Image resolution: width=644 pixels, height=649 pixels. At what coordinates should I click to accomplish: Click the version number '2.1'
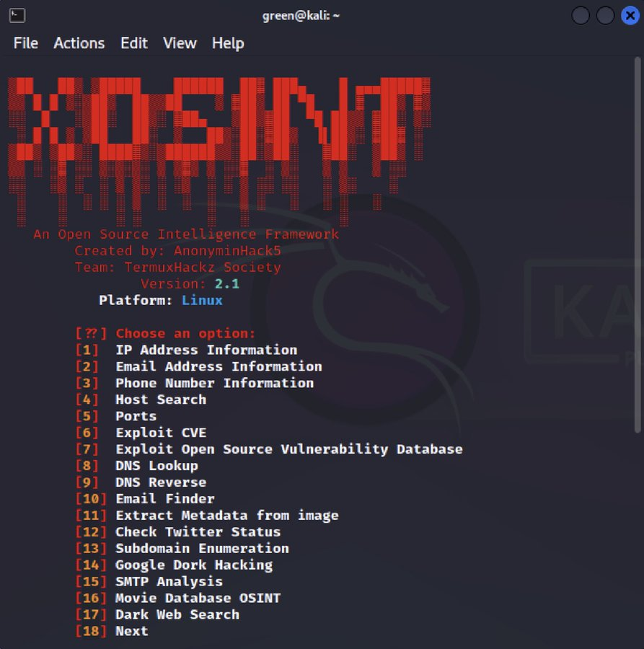227,283
